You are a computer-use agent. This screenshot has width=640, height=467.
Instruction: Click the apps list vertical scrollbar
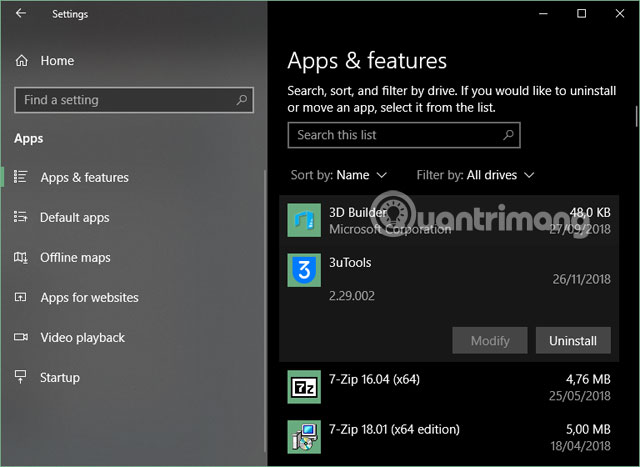coord(636,116)
